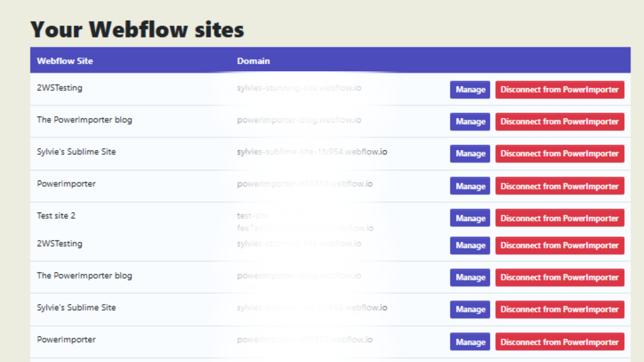644x362 pixels.
Task: Click Manage in the second 2WSTesting row
Action: 470,245
